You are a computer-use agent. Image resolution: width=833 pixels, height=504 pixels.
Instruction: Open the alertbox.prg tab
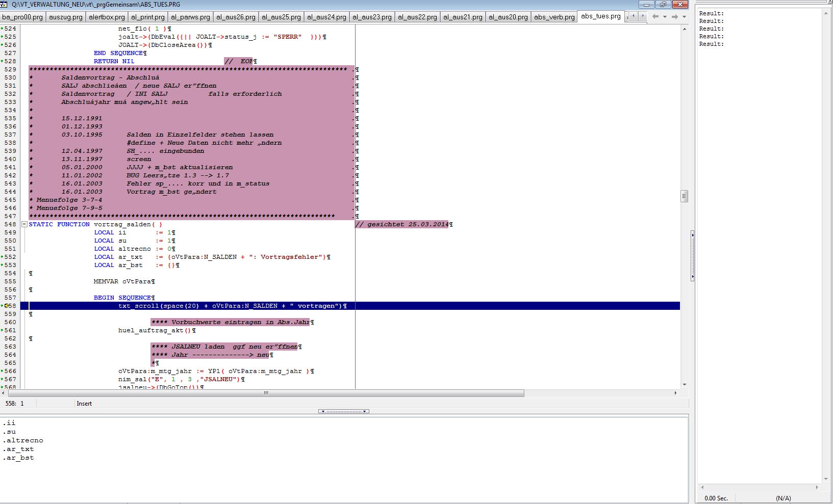pyautogui.click(x=107, y=17)
